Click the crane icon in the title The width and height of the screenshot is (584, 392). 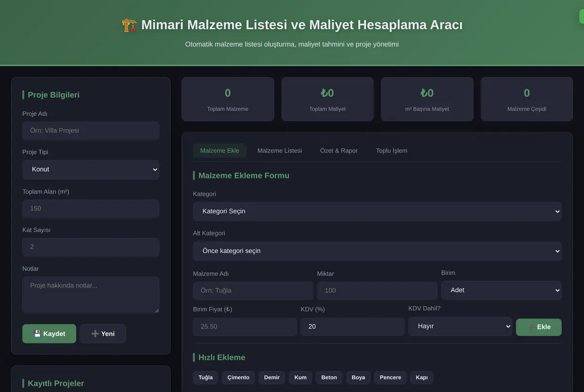[x=129, y=25]
